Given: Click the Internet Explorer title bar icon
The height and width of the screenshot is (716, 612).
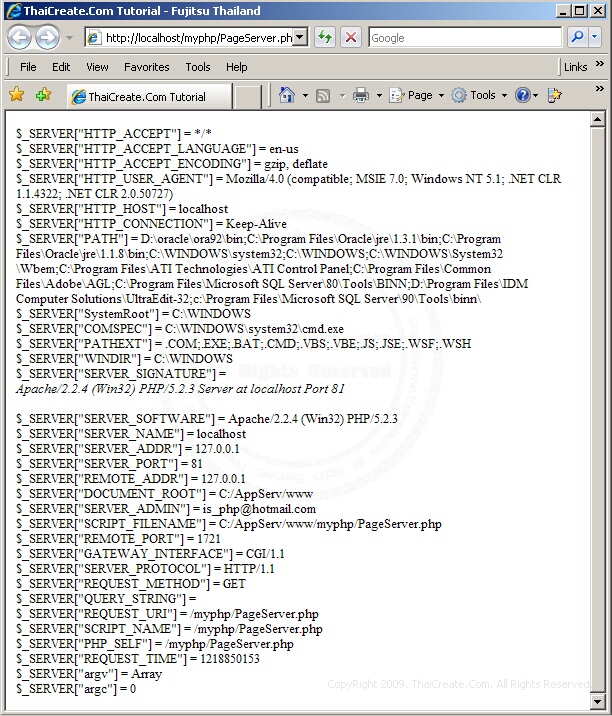Looking at the screenshot, I should pos(13,11).
